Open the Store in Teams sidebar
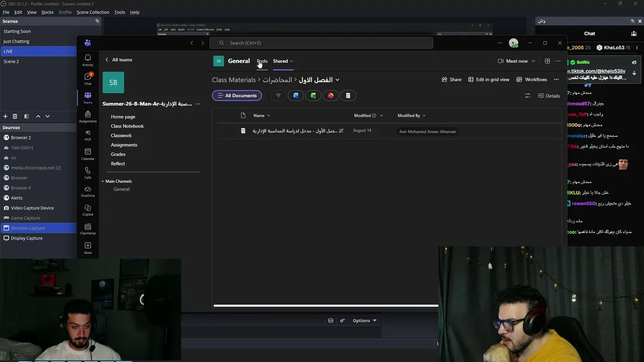644x362 pixels. 88,248
